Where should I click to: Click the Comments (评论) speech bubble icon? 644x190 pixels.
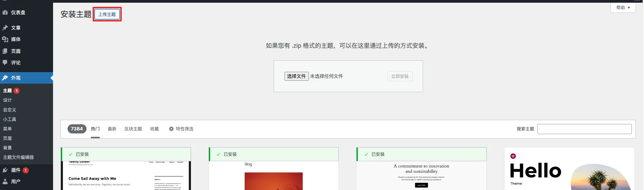[x=5, y=63]
